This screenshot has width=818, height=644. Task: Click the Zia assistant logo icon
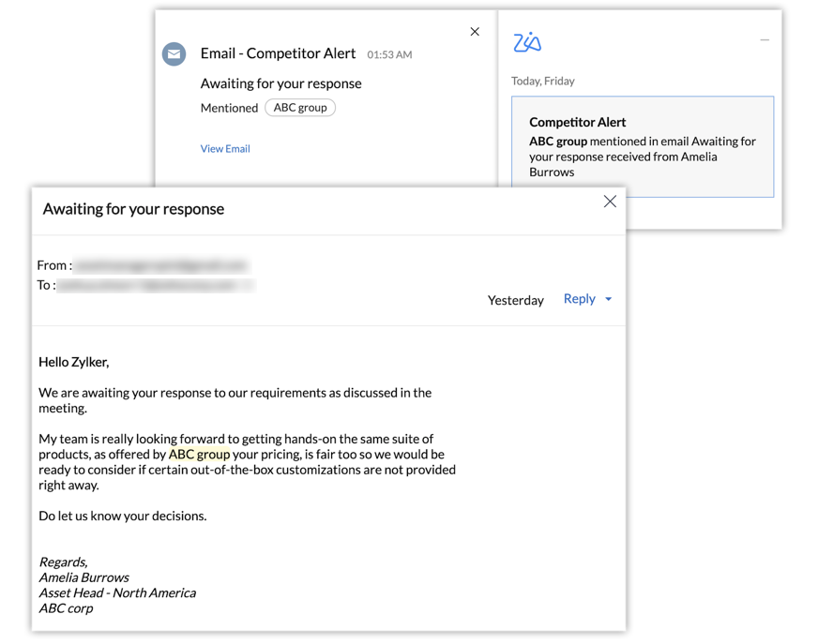(527, 42)
